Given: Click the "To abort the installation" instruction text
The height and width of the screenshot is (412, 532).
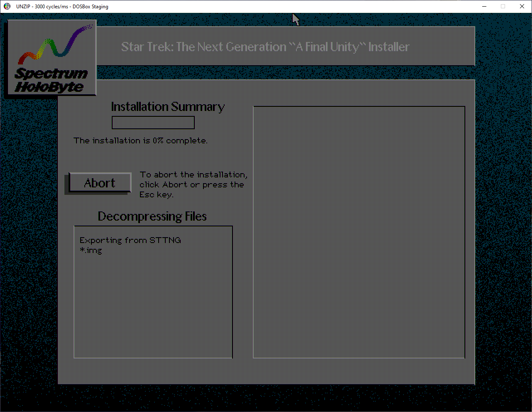Looking at the screenshot, I should tap(193, 184).
